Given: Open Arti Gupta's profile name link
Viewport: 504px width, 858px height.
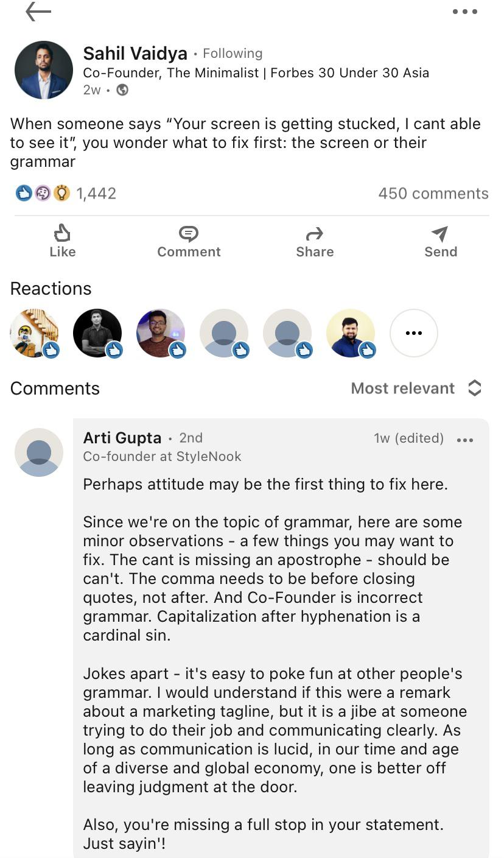Looking at the screenshot, I should 122,438.
